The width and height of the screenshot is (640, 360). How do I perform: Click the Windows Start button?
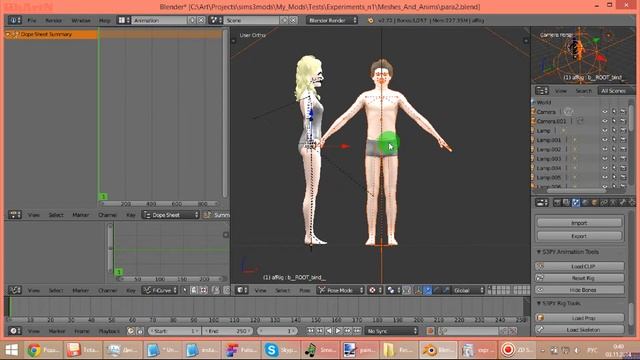click(11, 350)
